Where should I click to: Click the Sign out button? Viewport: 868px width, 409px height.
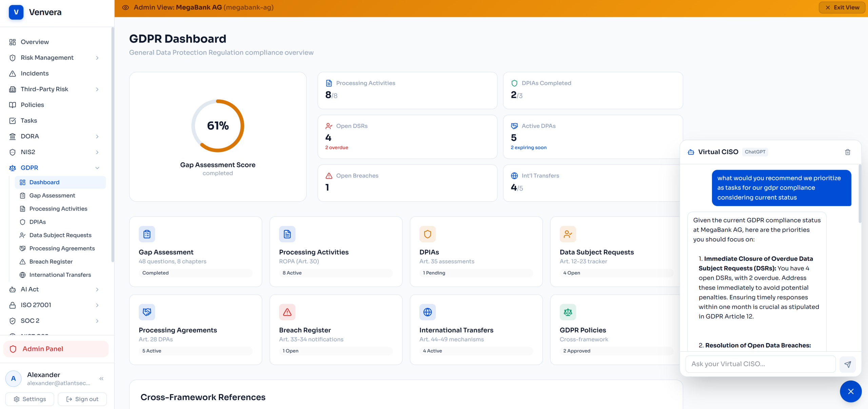click(x=82, y=399)
